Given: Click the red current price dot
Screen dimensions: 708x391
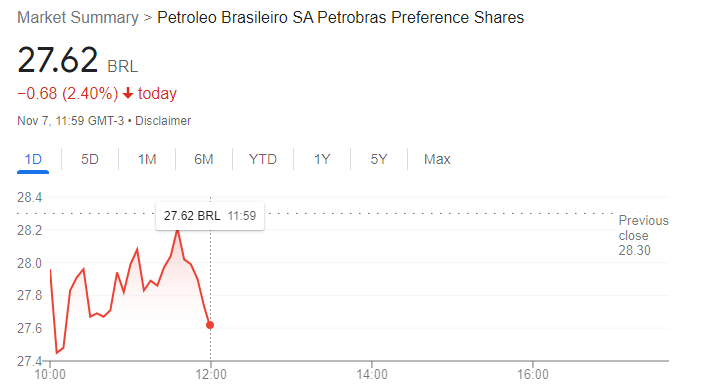Looking at the screenshot, I should pyautogui.click(x=210, y=325).
